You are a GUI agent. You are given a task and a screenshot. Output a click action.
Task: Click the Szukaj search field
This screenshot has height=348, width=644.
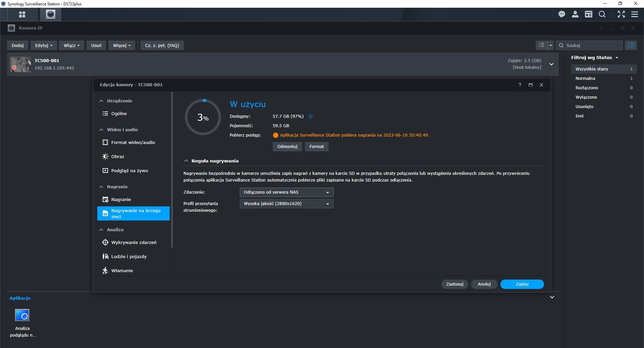[589, 45]
